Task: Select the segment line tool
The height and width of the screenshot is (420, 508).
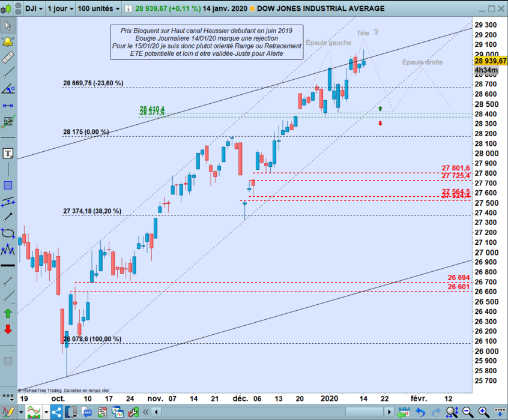Action: point(8,281)
